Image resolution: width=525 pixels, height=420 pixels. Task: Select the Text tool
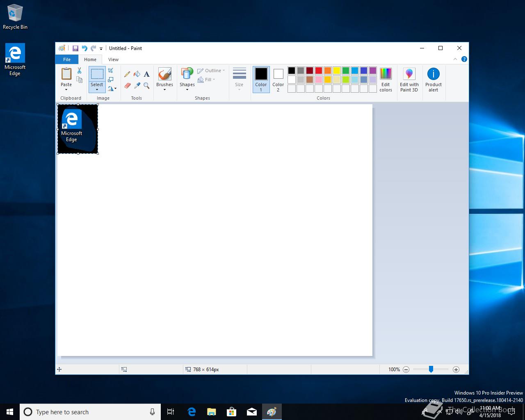(x=146, y=74)
